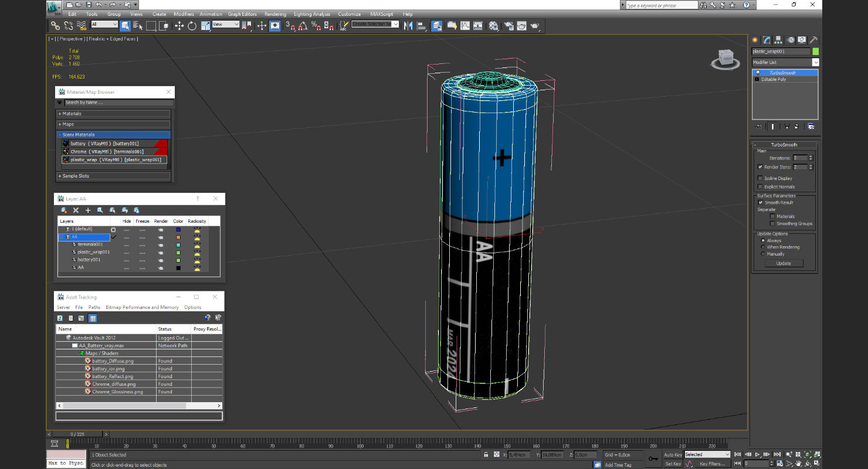Click Add selected objects plus icon in Layer window
The width and height of the screenshot is (868, 469).
click(88, 210)
